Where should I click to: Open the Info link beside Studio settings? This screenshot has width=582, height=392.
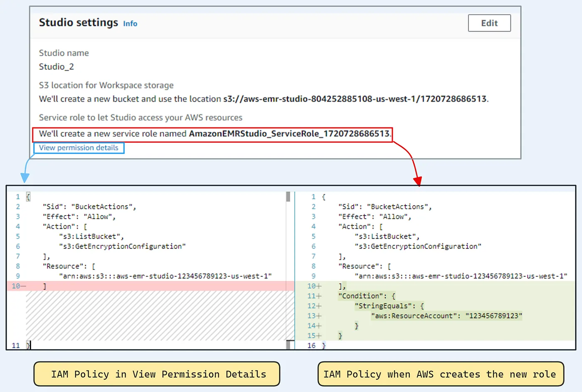[130, 24]
